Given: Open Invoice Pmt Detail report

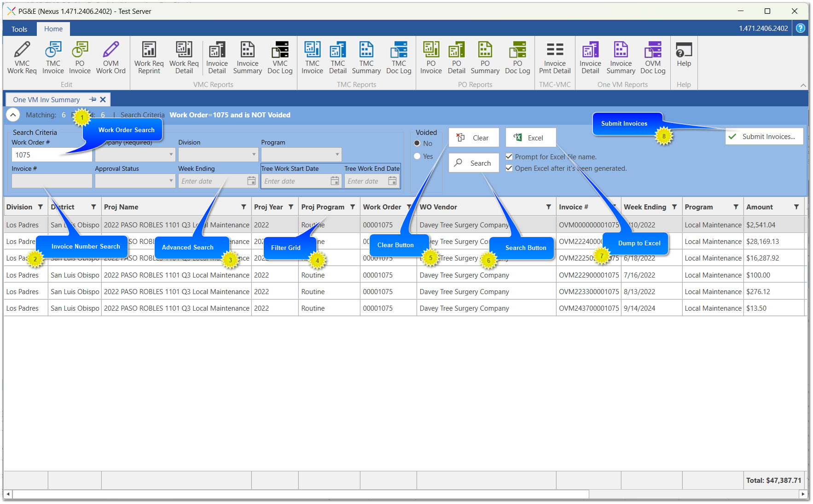Looking at the screenshot, I should 555,58.
